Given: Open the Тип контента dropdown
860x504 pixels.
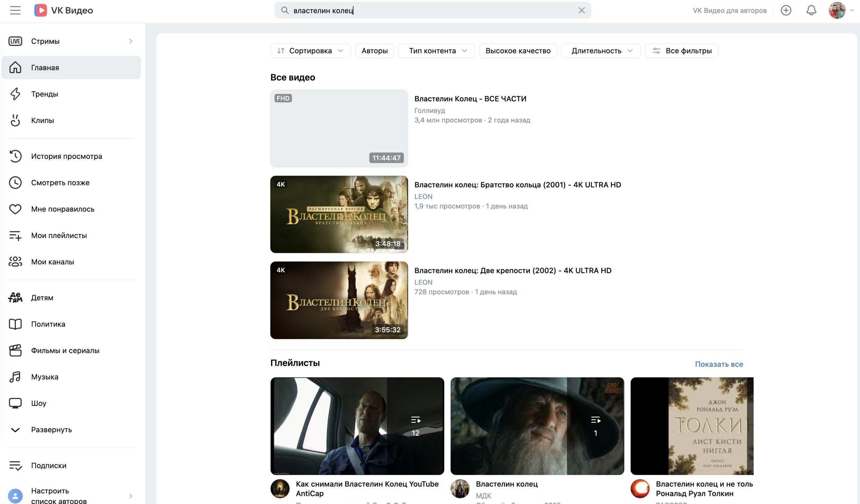Looking at the screenshot, I should tap(436, 51).
